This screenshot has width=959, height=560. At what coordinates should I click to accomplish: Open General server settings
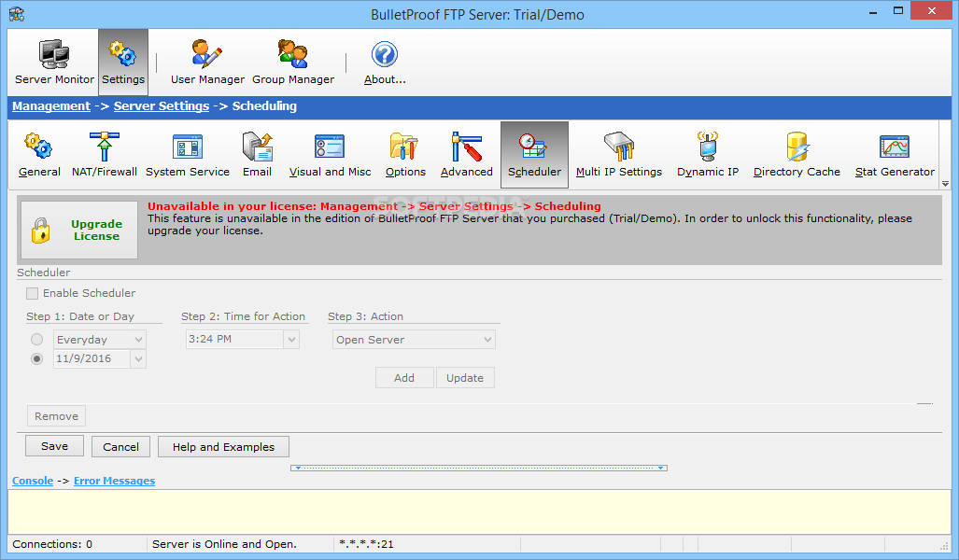tap(39, 155)
